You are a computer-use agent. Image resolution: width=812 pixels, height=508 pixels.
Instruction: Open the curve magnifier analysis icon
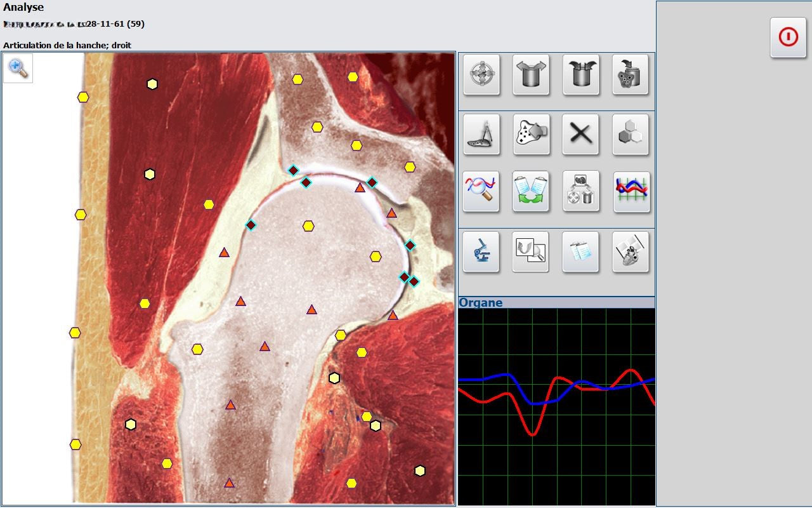[x=481, y=192]
